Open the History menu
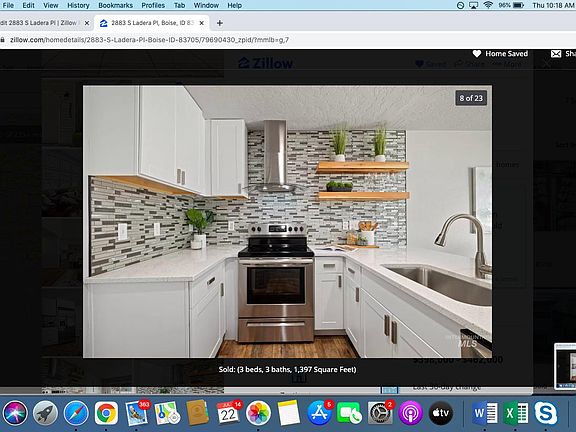The image size is (576, 432). (78, 6)
